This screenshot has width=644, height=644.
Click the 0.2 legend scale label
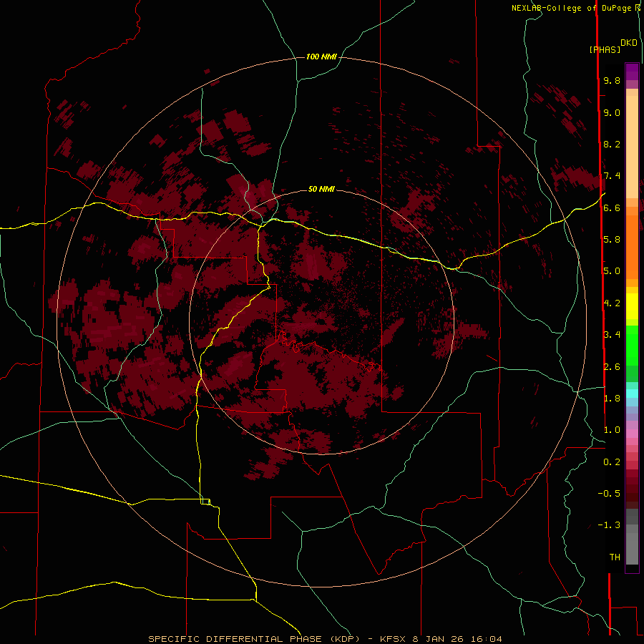tap(612, 462)
